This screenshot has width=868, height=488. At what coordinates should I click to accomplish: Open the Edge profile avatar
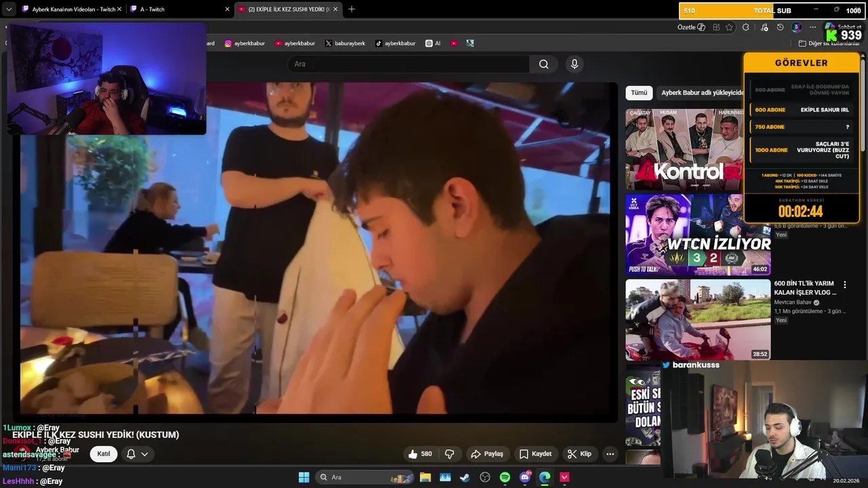tap(797, 27)
